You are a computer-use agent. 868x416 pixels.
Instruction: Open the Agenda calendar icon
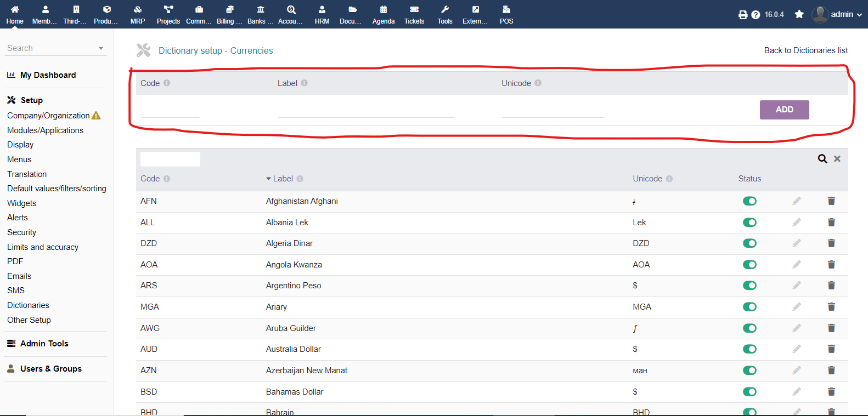point(384,9)
